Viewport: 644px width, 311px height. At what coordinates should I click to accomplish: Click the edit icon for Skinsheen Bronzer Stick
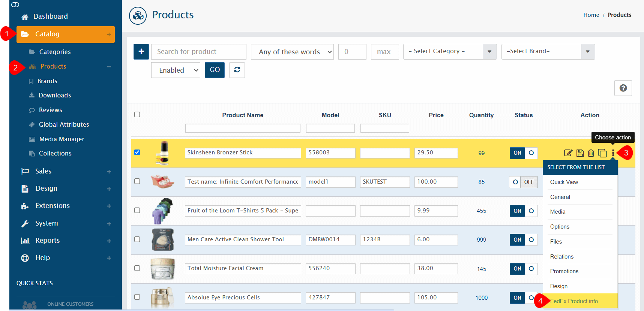[568, 153]
